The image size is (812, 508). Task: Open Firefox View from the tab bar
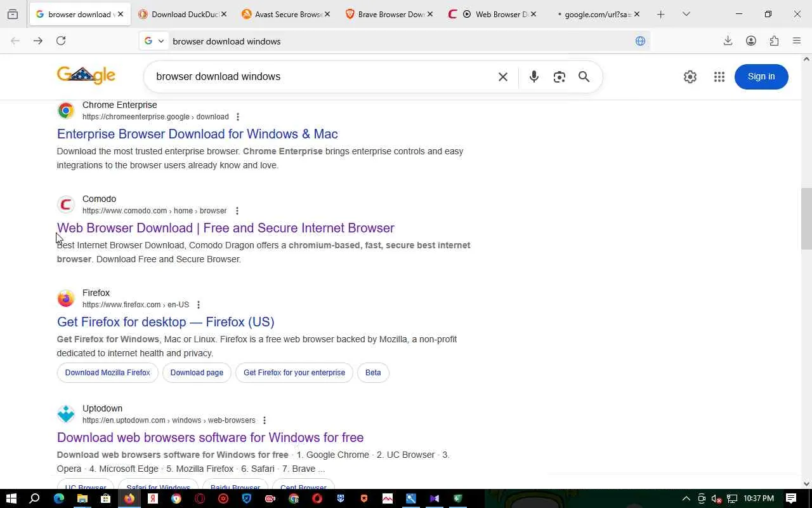[13, 14]
